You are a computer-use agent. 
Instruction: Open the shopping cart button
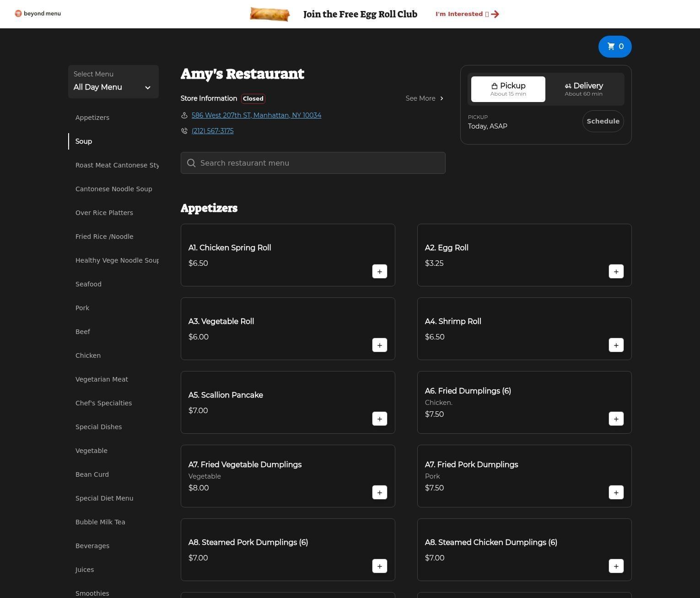pyautogui.click(x=614, y=47)
